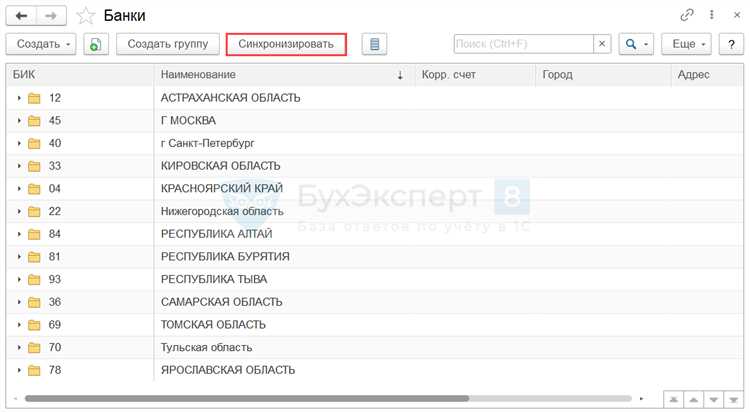Open help with the question mark button
The height and width of the screenshot is (413, 750).
coord(731,44)
